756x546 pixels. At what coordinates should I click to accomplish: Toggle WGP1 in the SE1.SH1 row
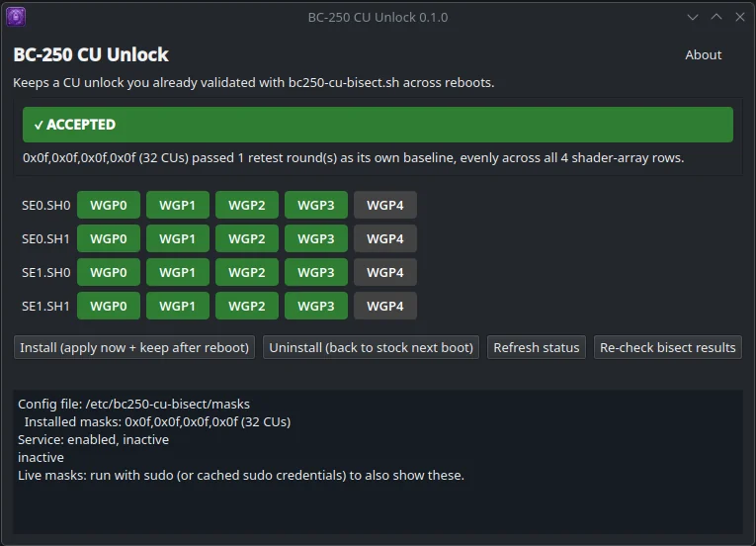[178, 306]
